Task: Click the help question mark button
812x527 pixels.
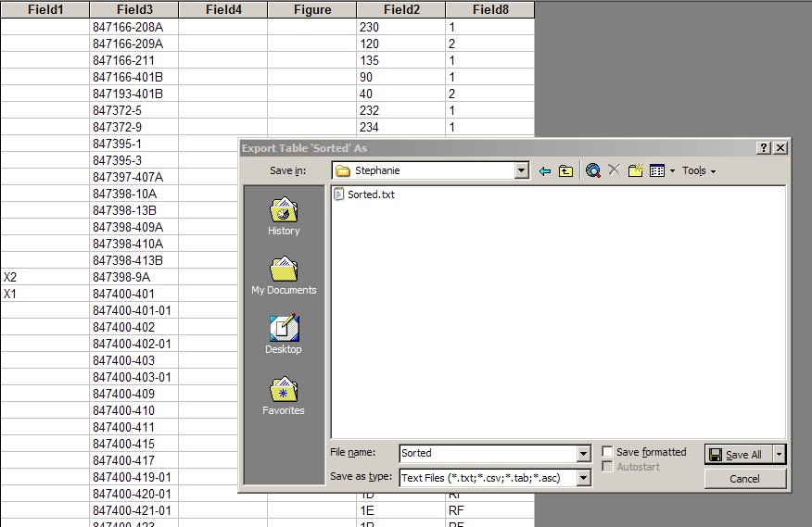Action: coord(765,148)
